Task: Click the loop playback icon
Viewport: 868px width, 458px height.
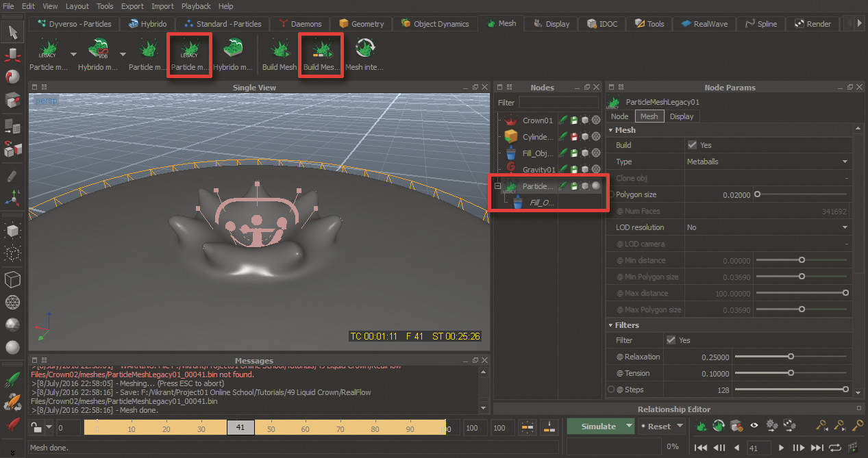Action: click(834, 448)
